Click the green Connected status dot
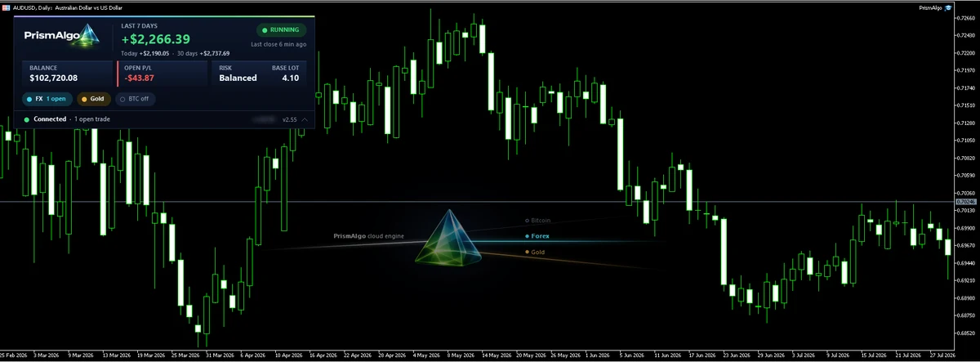The image size is (980, 362). click(27, 119)
